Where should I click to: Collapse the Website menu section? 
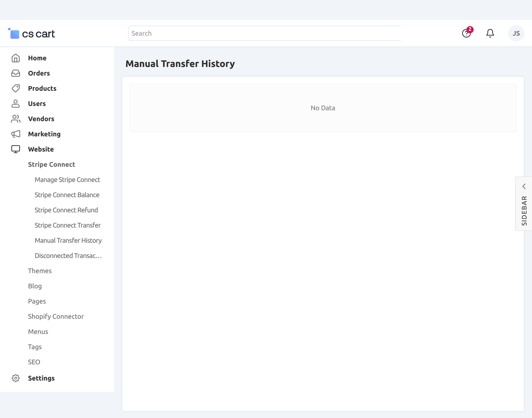coord(41,149)
